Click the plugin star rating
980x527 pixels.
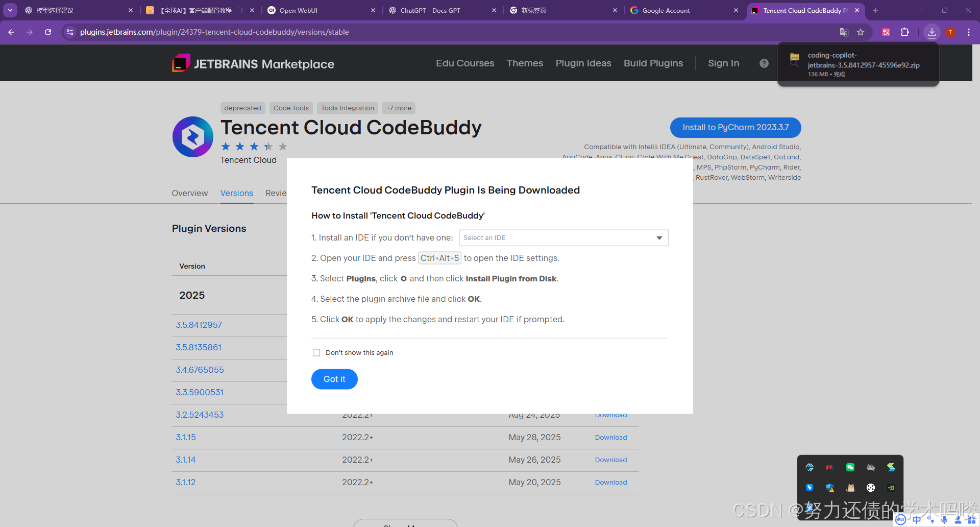click(x=254, y=147)
